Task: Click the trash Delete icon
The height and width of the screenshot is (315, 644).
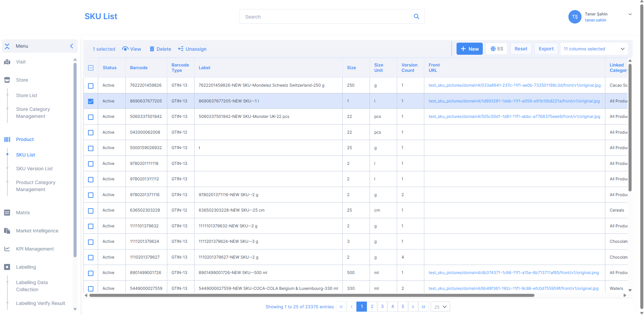Action: (x=152, y=49)
